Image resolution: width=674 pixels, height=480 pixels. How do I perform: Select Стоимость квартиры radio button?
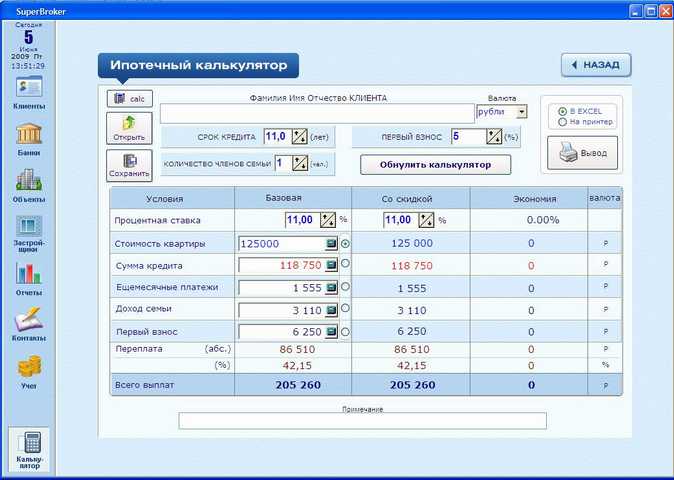[x=345, y=244]
